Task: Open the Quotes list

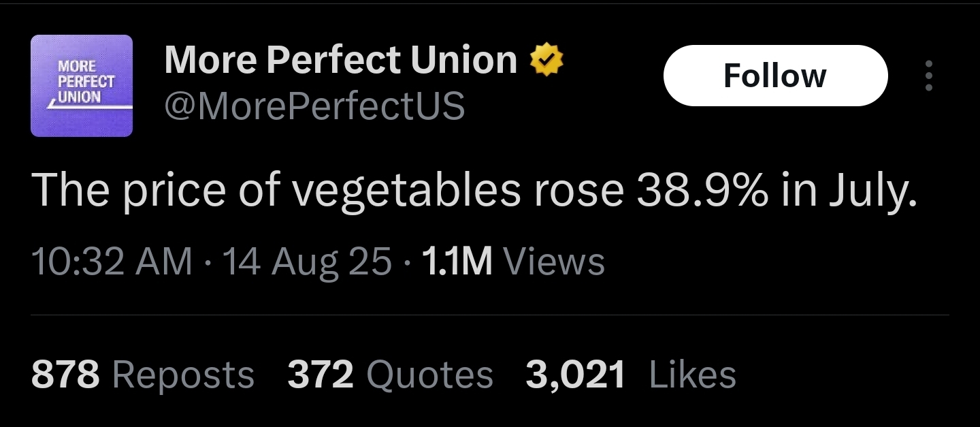Action: point(430,375)
